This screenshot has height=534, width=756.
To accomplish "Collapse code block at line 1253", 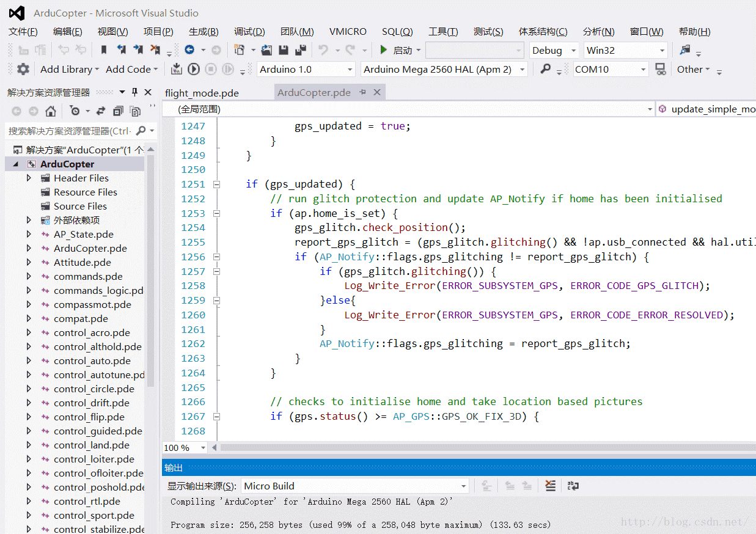I will [216, 213].
